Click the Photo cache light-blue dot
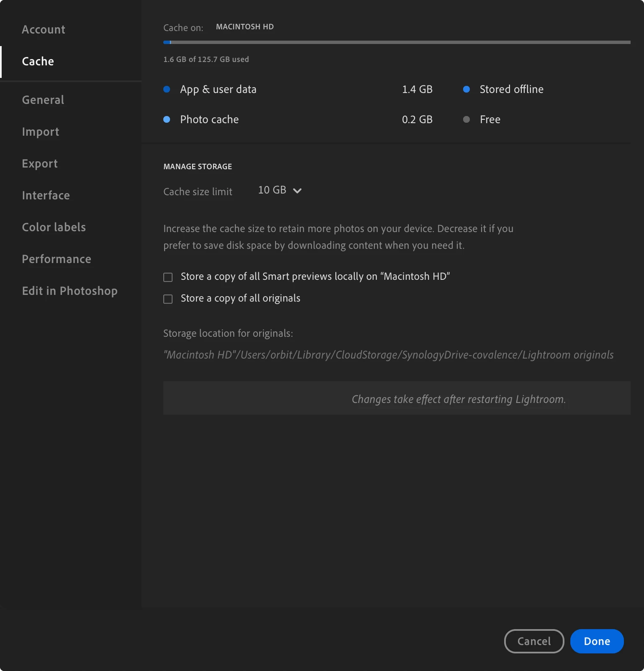The image size is (644, 671). point(167,119)
